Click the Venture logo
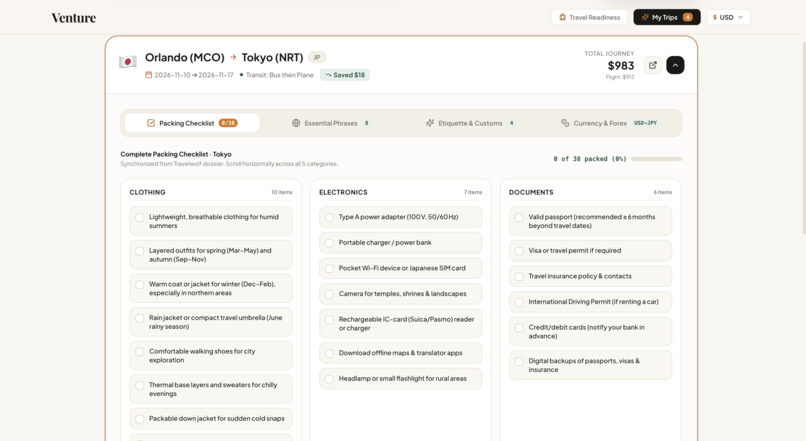806x441 pixels. click(74, 17)
